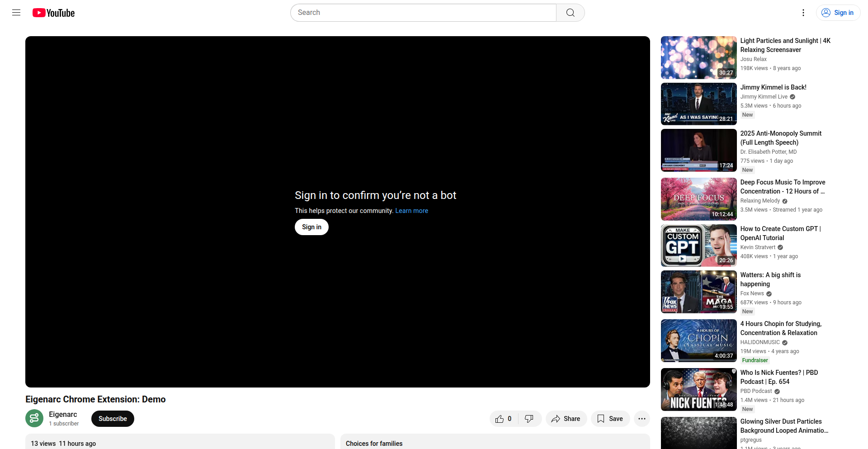Click title Jimmy Kimmel is Back!
Viewport: 868px width, 449px height.
click(x=774, y=87)
